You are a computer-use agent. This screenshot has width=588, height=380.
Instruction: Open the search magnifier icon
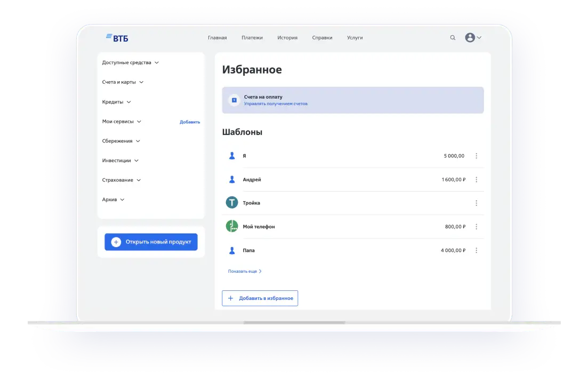(453, 38)
